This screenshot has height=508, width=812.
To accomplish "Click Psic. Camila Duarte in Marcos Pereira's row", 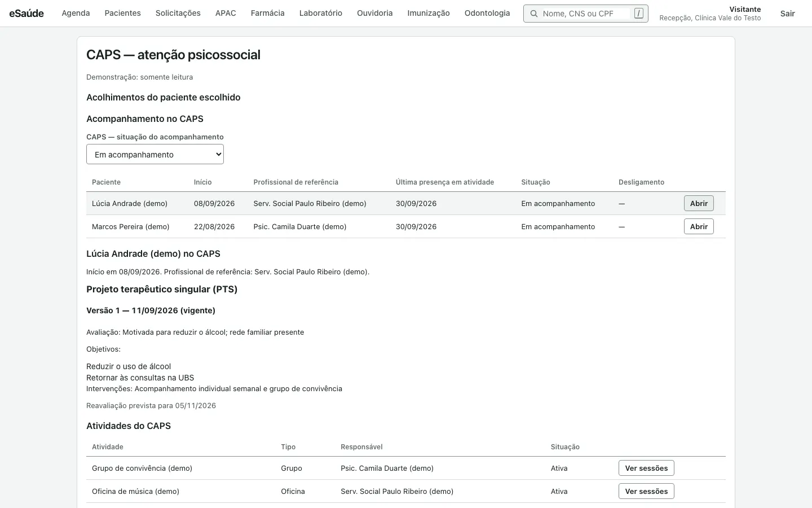I will tap(300, 226).
